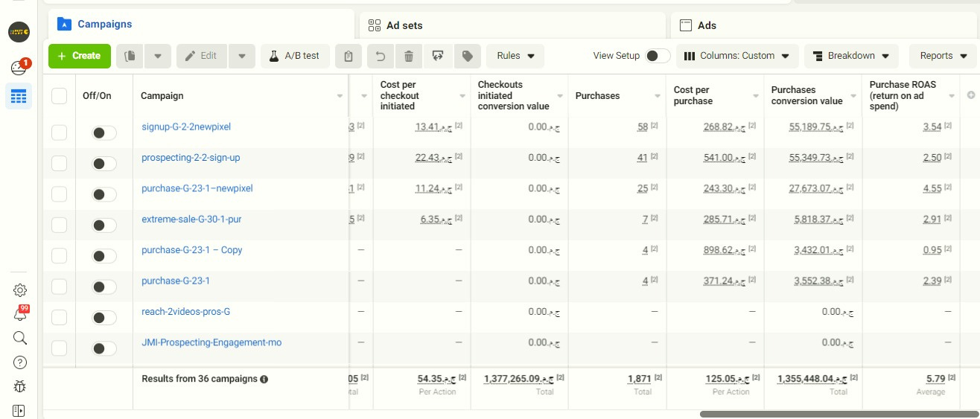Viewport: 980px width, 419px height.
Task: Open Purchase ROAS column header arrow
Action: pos(952,96)
